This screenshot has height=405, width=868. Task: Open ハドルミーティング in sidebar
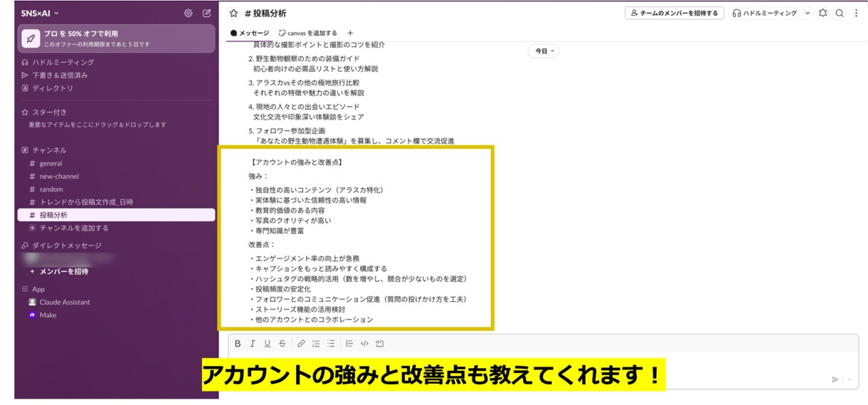(x=58, y=62)
